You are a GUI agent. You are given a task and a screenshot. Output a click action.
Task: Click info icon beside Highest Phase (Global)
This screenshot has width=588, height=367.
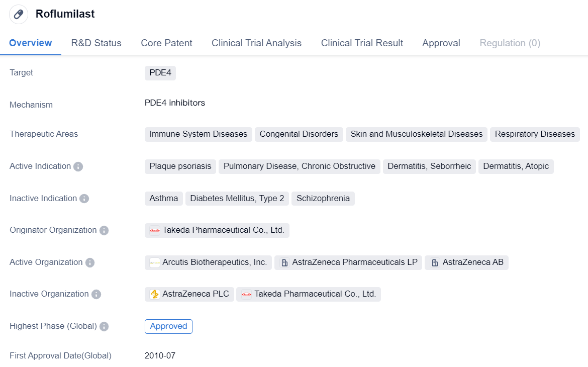pos(104,326)
